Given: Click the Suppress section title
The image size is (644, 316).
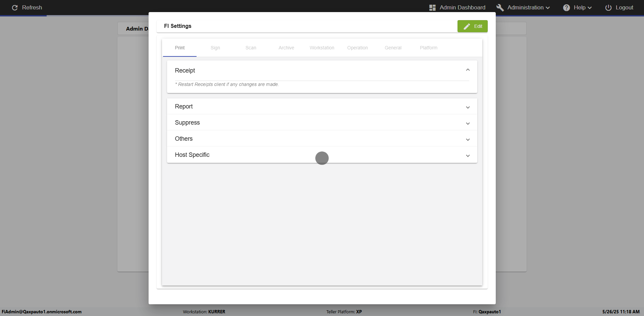Looking at the screenshot, I should click(187, 123).
